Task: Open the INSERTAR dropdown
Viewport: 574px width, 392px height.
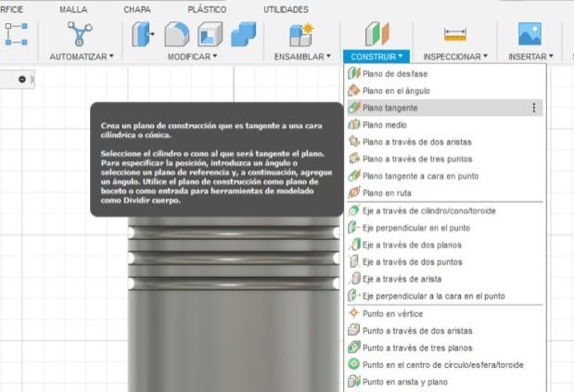Action: (530, 57)
